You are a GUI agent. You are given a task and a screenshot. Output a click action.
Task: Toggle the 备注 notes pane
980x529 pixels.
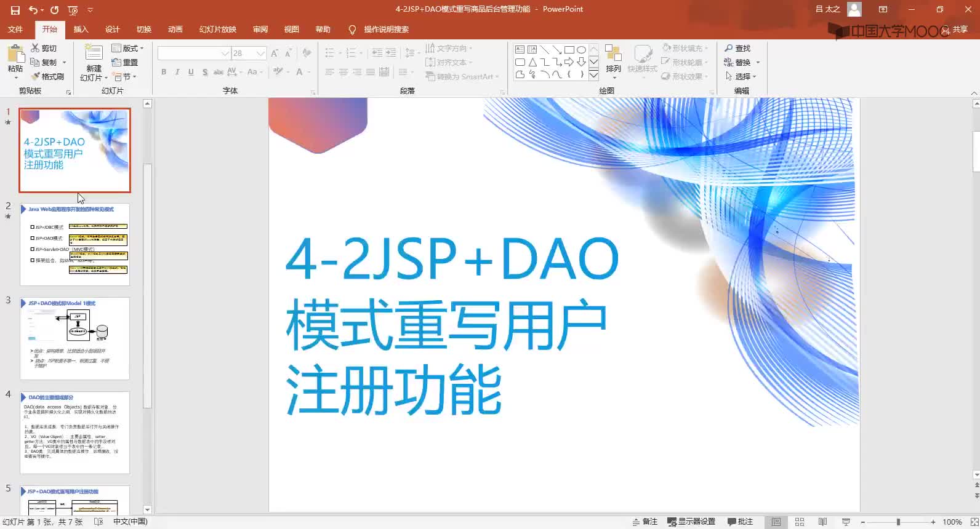point(645,522)
